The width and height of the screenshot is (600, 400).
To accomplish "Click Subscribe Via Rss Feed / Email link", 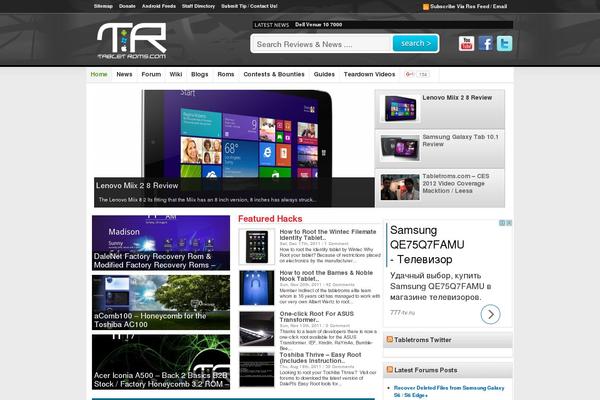I will (468, 7).
